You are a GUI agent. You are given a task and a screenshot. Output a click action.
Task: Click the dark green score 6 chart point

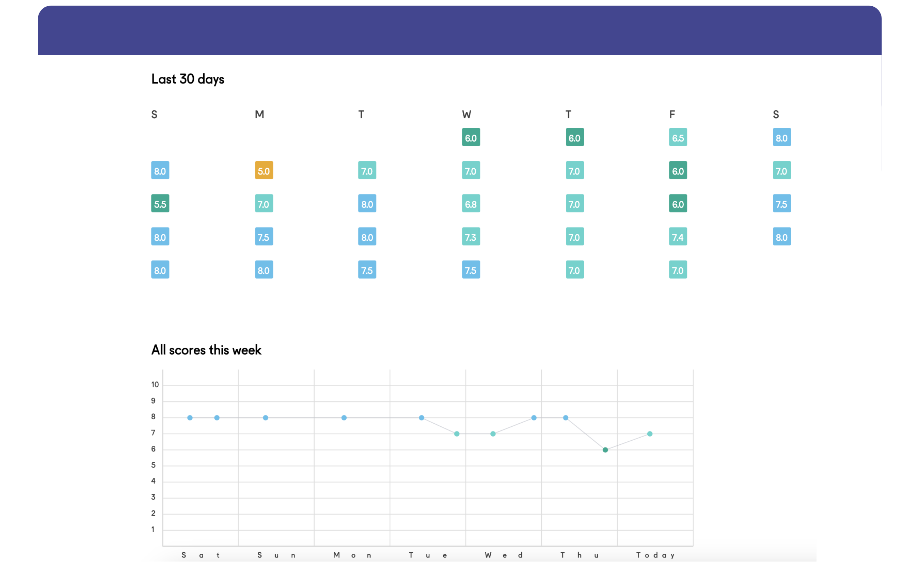point(605,450)
